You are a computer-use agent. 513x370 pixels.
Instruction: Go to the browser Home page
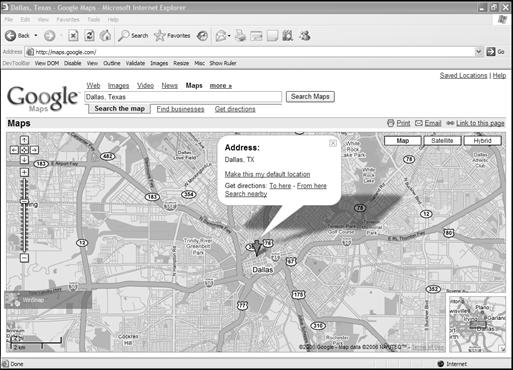coord(106,35)
